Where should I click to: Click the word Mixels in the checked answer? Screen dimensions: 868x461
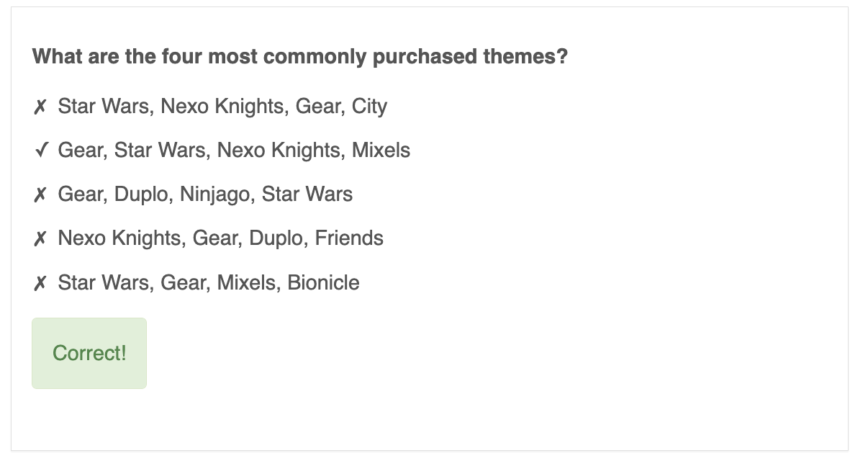pyautogui.click(x=381, y=151)
